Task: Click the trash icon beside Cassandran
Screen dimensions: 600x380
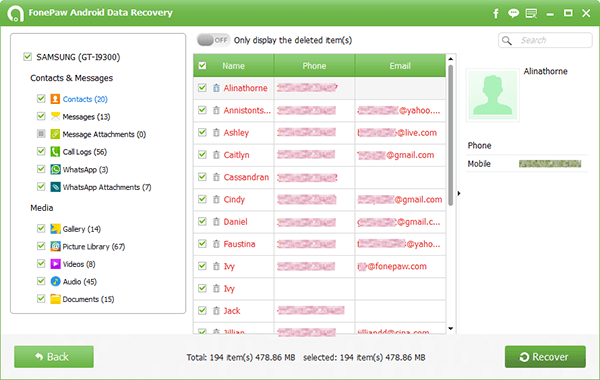Action: tap(216, 177)
